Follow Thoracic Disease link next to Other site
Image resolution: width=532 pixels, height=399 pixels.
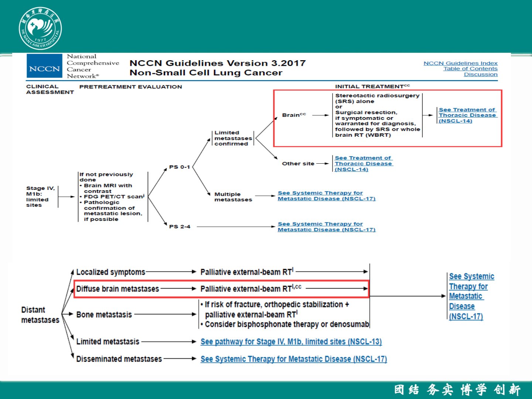pyautogui.click(x=363, y=164)
